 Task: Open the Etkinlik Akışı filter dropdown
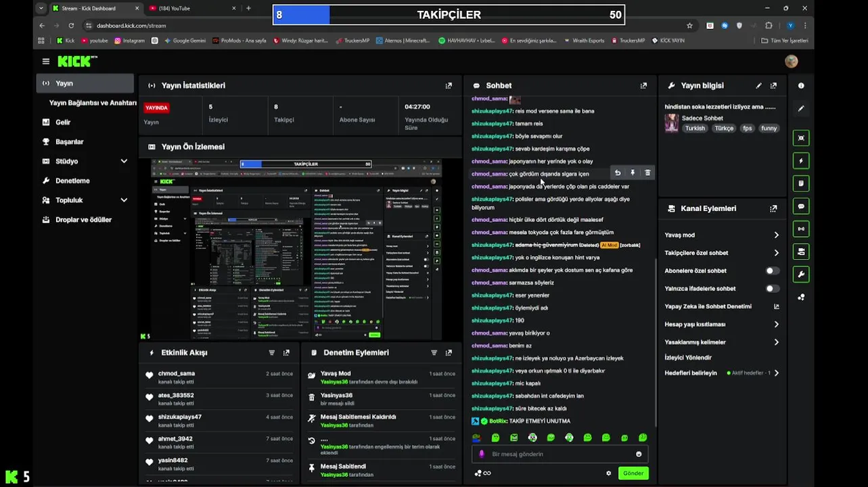click(x=272, y=353)
